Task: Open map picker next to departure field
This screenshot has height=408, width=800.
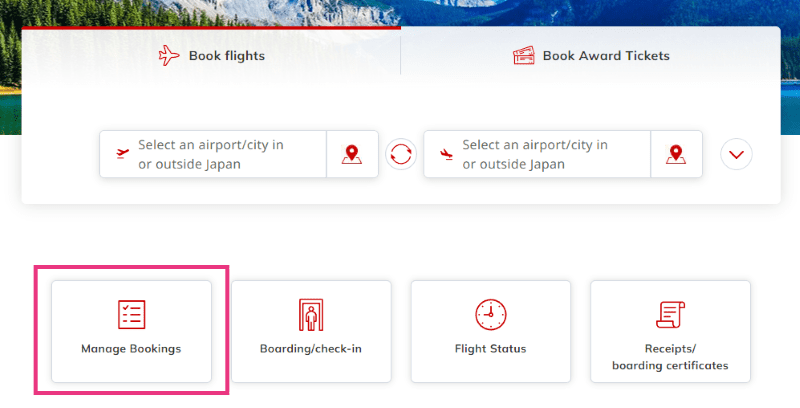Action: [x=352, y=154]
